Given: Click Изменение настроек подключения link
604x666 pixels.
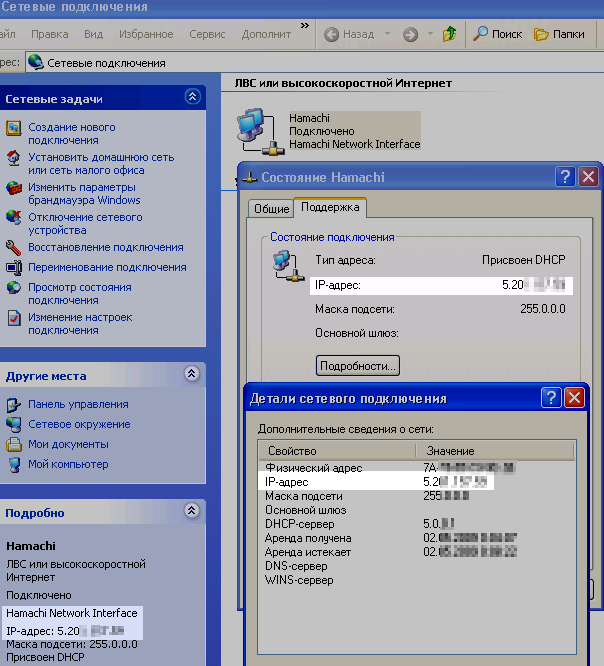Looking at the screenshot, I should (80, 324).
